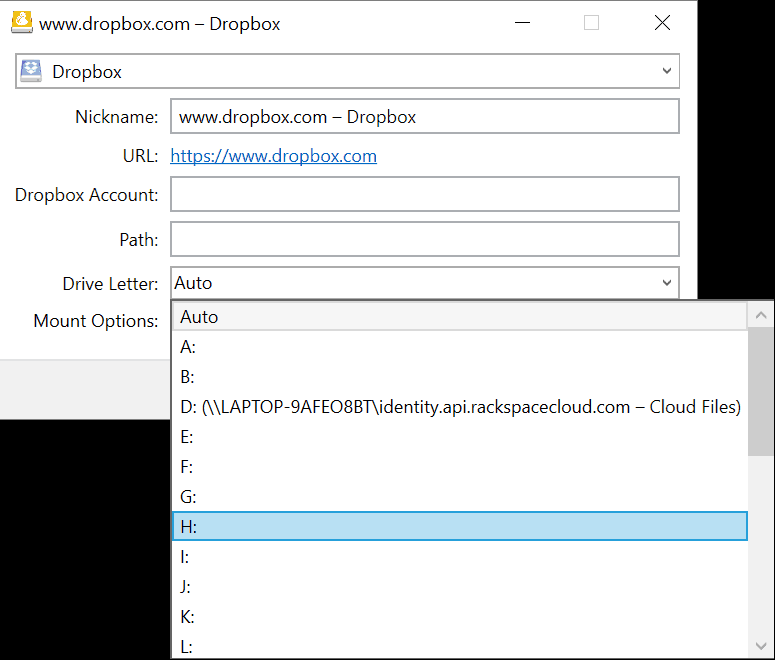Choose drive letter F:

point(460,467)
